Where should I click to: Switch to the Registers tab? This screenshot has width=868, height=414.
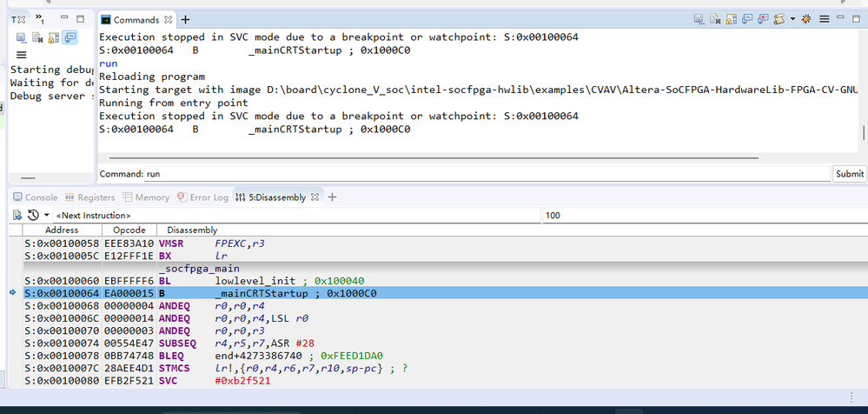89,197
